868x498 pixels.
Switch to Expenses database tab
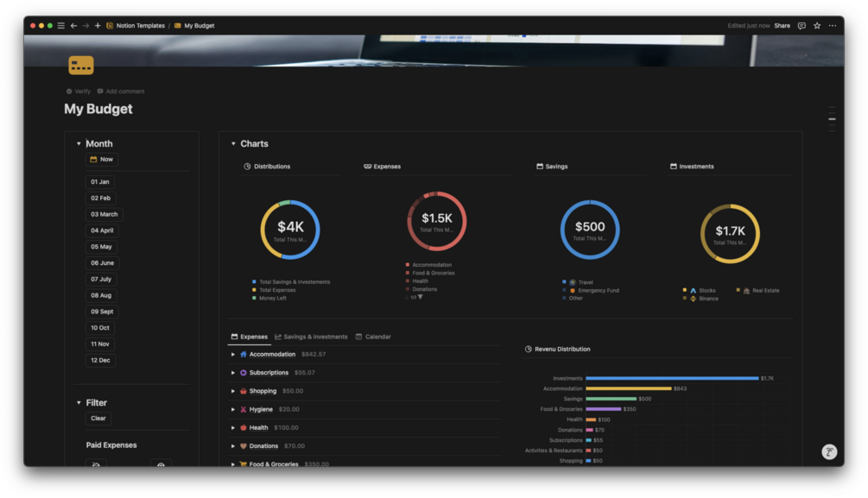[x=249, y=337]
